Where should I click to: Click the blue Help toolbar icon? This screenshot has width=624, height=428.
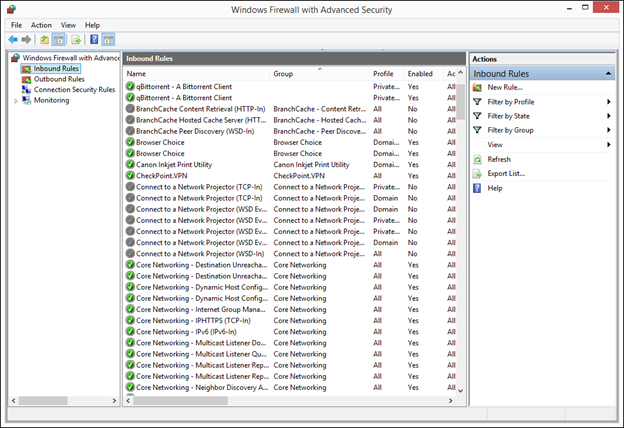94,39
